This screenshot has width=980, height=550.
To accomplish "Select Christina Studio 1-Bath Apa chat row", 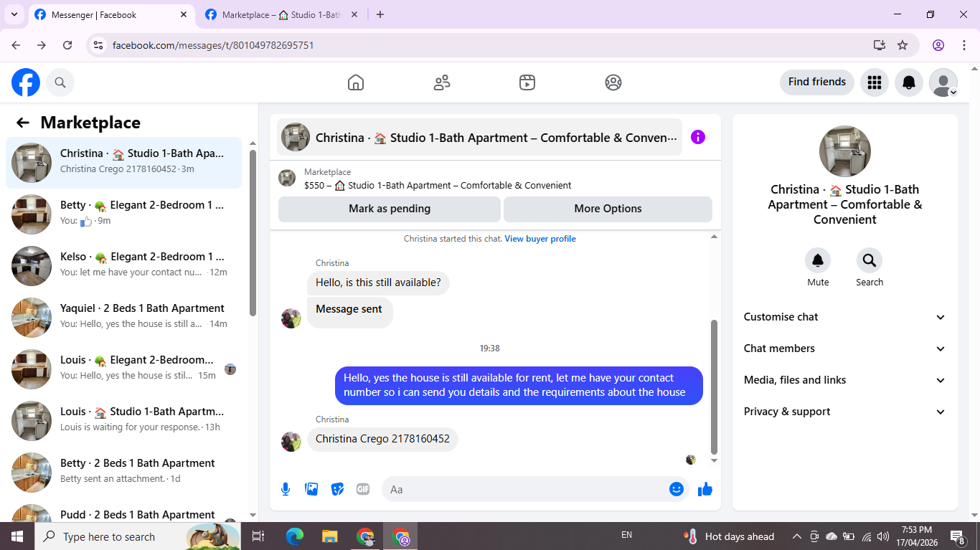I will click(124, 163).
